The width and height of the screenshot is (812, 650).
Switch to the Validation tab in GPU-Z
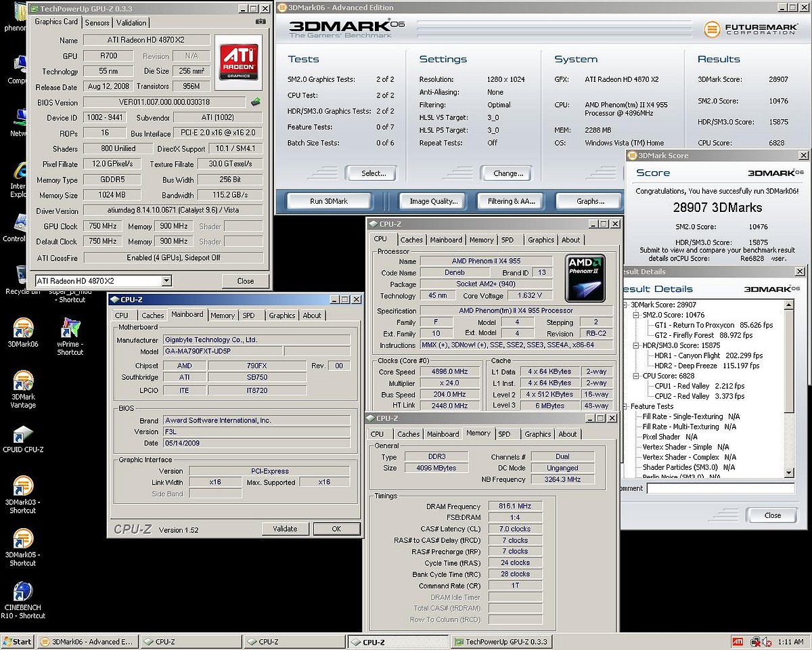[131, 22]
